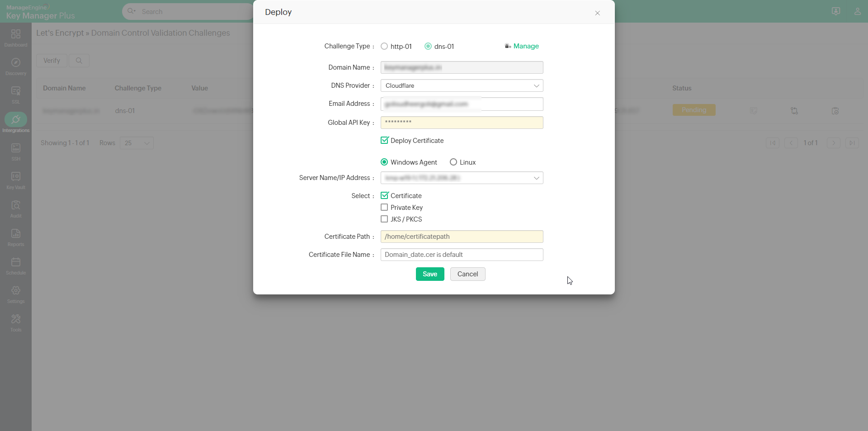The height and width of the screenshot is (431, 868).
Task: Click the Manage link beside the key icon
Action: 526,46
